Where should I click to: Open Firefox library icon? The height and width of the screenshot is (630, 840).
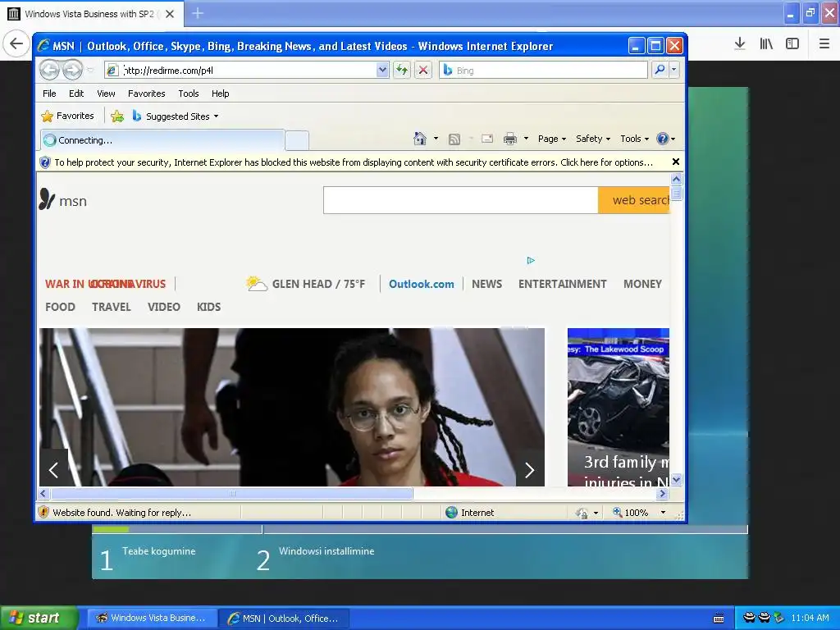click(x=766, y=43)
